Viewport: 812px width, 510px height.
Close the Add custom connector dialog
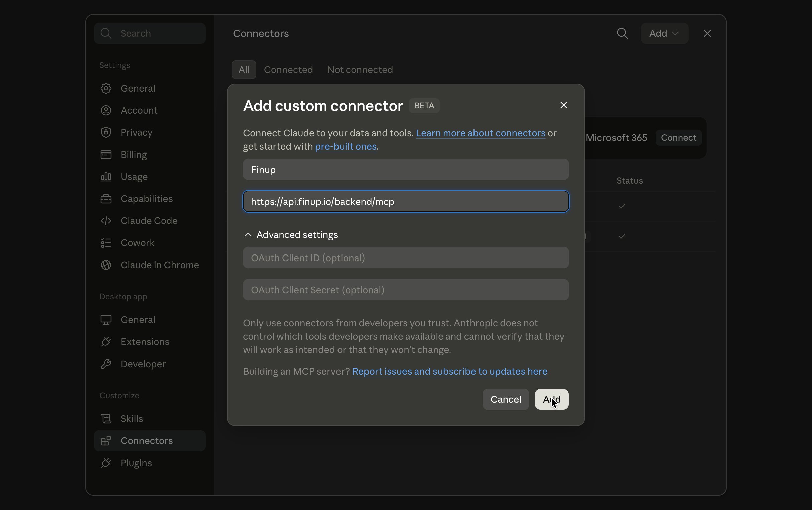click(563, 105)
